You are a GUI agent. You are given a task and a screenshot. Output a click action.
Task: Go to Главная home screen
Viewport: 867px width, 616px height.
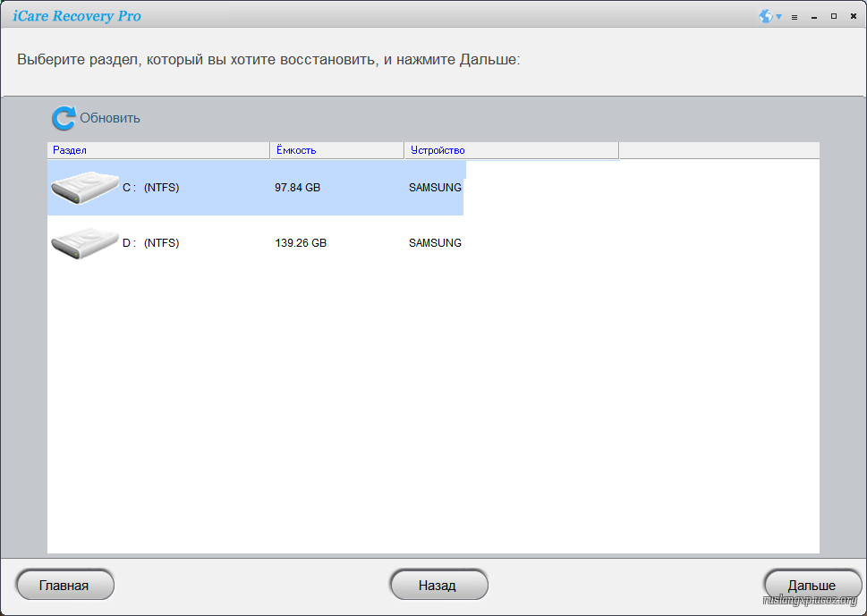coord(64,586)
